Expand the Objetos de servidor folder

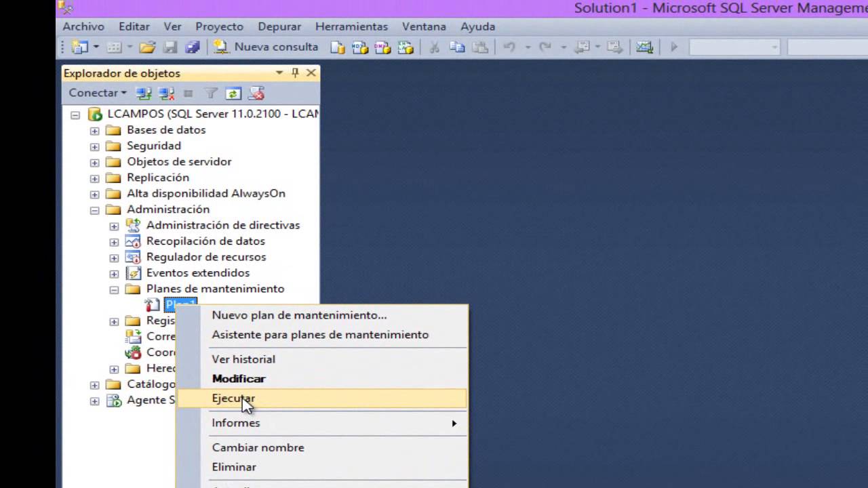pos(94,163)
